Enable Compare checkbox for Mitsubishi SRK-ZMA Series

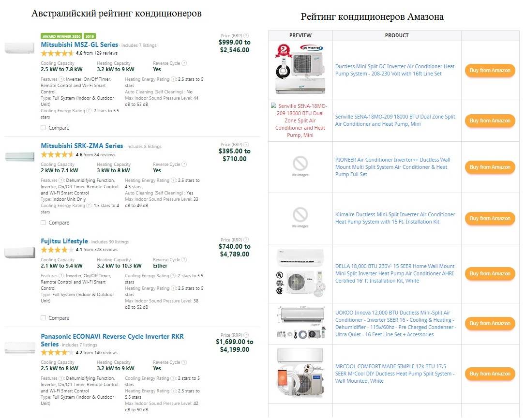(44, 223)
